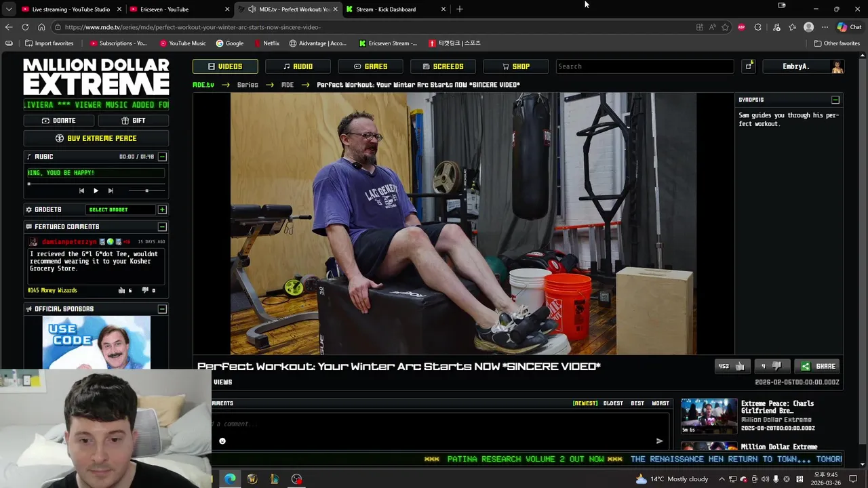Collapse the Official Sponsors panel
The height and width of the screenshot is (488, 868).
[x=162, y=309]
